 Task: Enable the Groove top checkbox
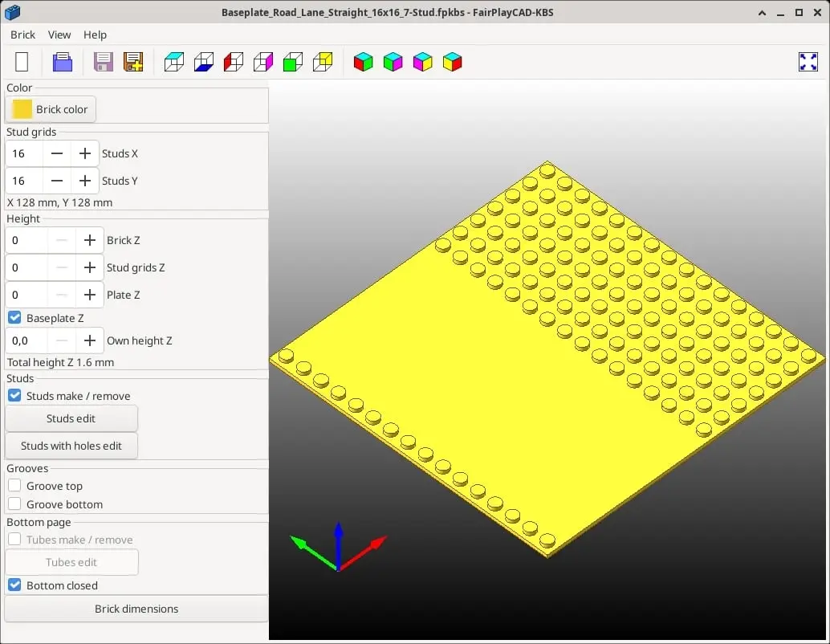click(14, 486)
